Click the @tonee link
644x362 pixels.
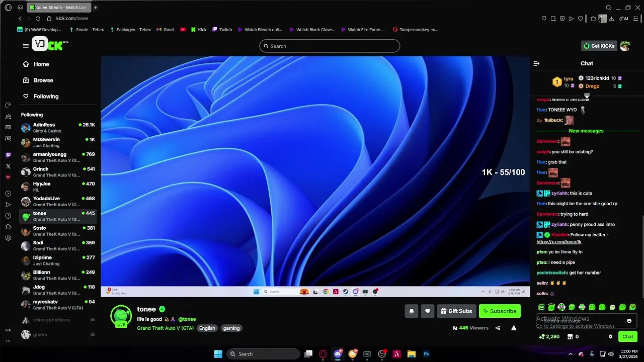point(187,319)
